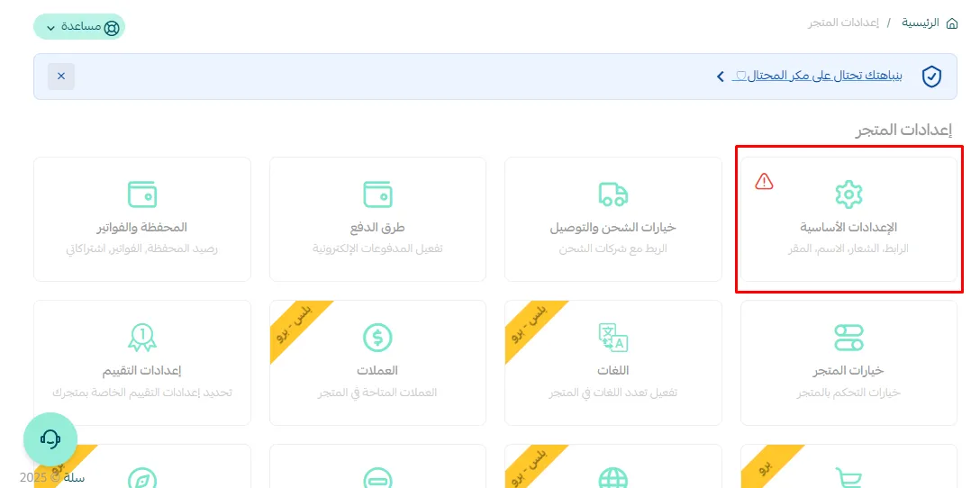This screenshot has height=488, width=980.
Task: Click the خيارات الشحن والتوصيل card title
Action: (612, 228)
